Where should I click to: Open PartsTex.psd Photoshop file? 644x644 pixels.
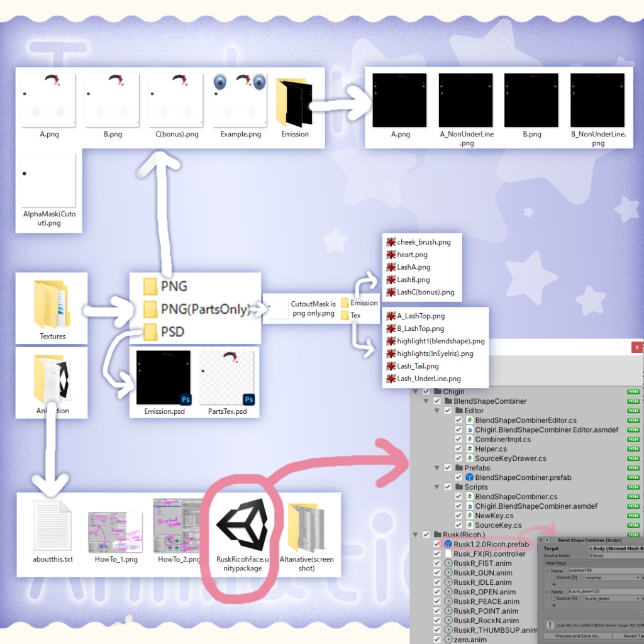[x=227, y=377]
